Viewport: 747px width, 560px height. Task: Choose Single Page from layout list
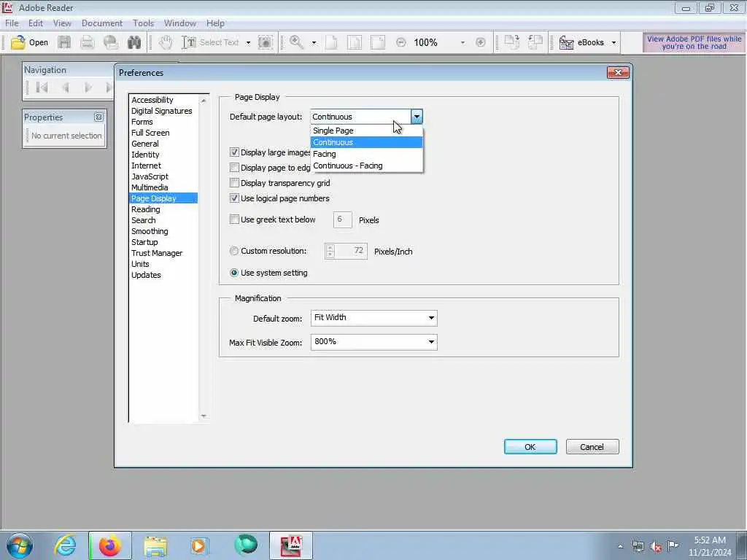click(x=366, y=131)
